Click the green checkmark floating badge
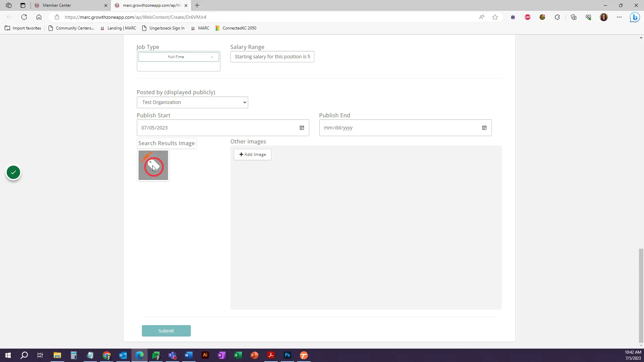This screenshot has width=644, height=362. 13,173
